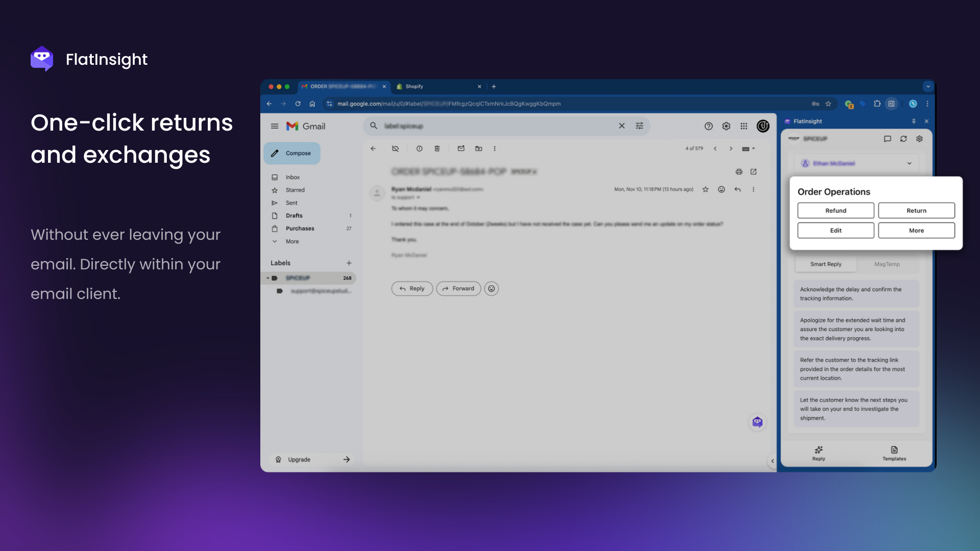Viewport: 980px width, 551px height.
Task: Pin the FlatInsight panel
Action: click(914, 121)
